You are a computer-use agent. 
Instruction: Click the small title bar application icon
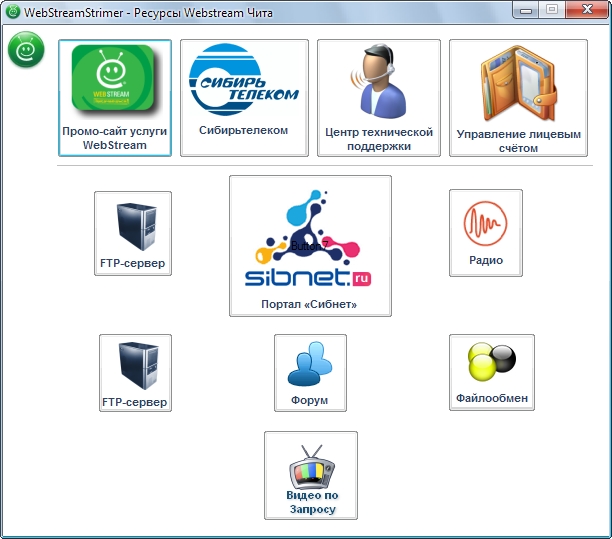(13, 11)
